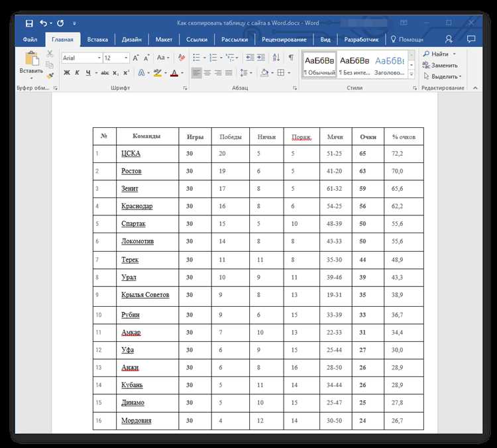497x448 pixels.
Task: Click the Cut scissors icon
Action: tap(50, 54)
